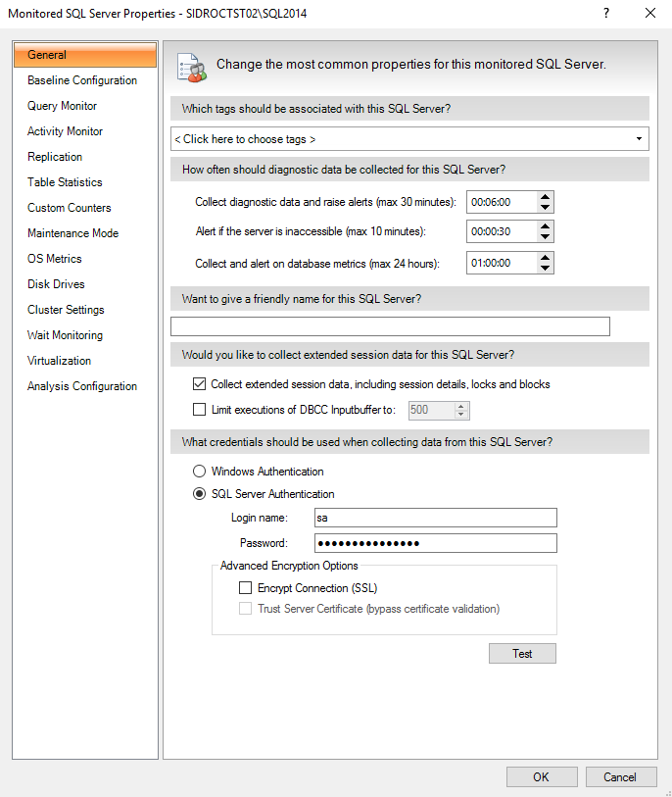The width and height of the screenshot is (672, 797).
Task: Increase diagnostic data collection interval
Action: (546, 196)
